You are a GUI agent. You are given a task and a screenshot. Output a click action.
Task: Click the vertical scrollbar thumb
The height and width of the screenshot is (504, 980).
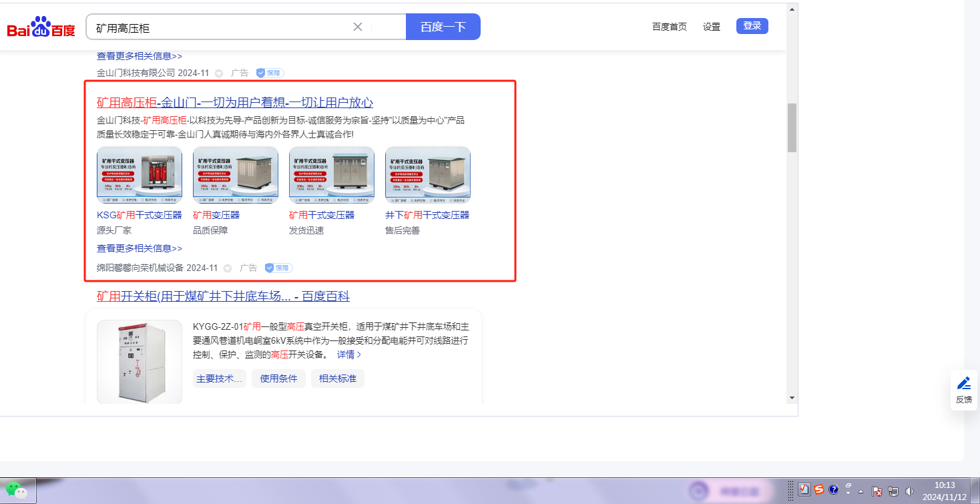click(x=792, y=128)
